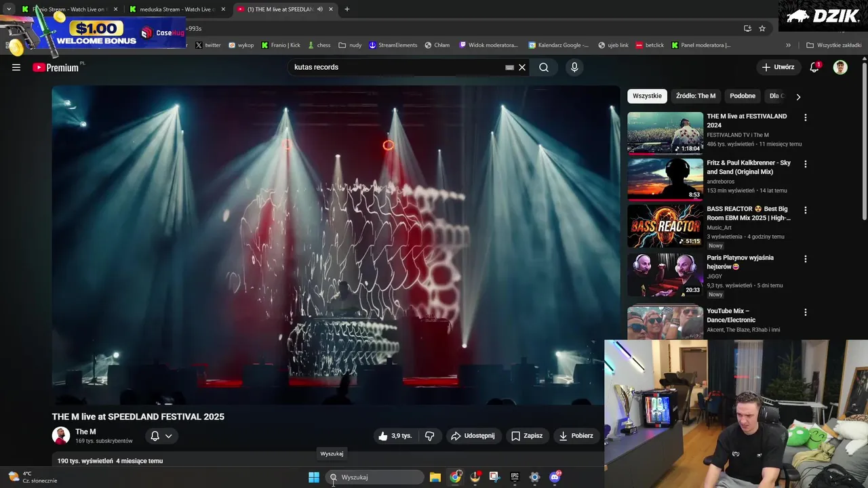Open the Kalendarz Google bookmark
The height and width of the screenshot is (488, 868).
(x=559, y=45)
